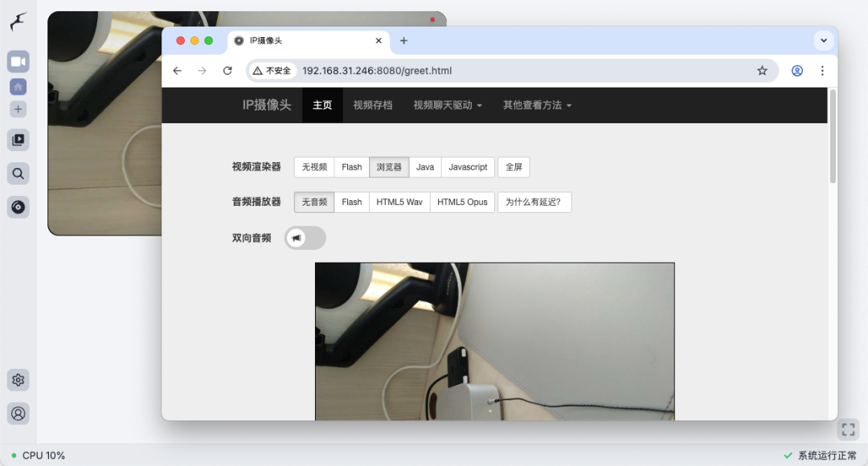Toggle the 双向音频 switch on
The width and height of the screenshot is (868, 466).
304,238
